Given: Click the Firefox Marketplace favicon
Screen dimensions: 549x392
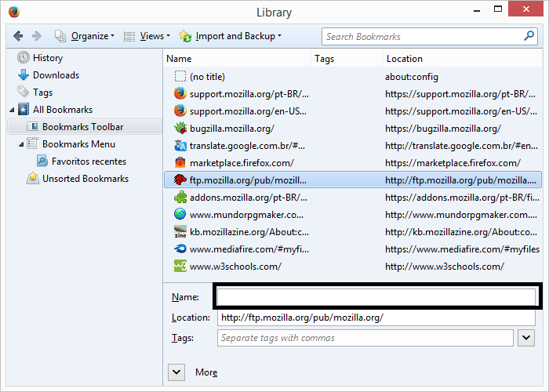Looking at the screenshot, I should 180,162.
